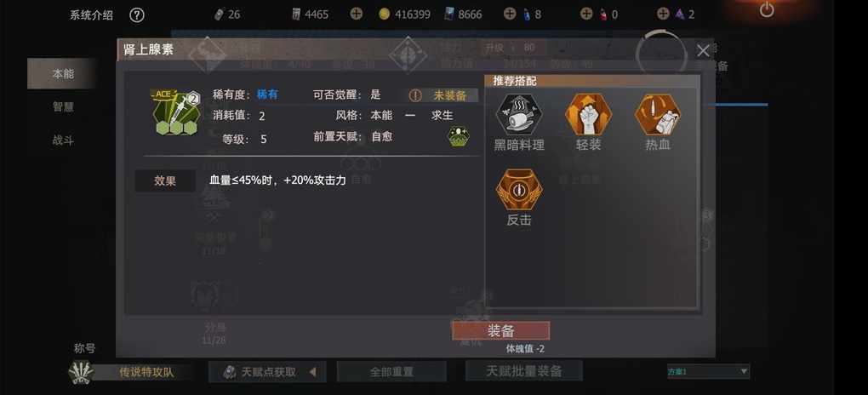This screenshot has width=868, height=395.
Task: Click plus button next to 4465 currency
Action: tap(357, 14)
